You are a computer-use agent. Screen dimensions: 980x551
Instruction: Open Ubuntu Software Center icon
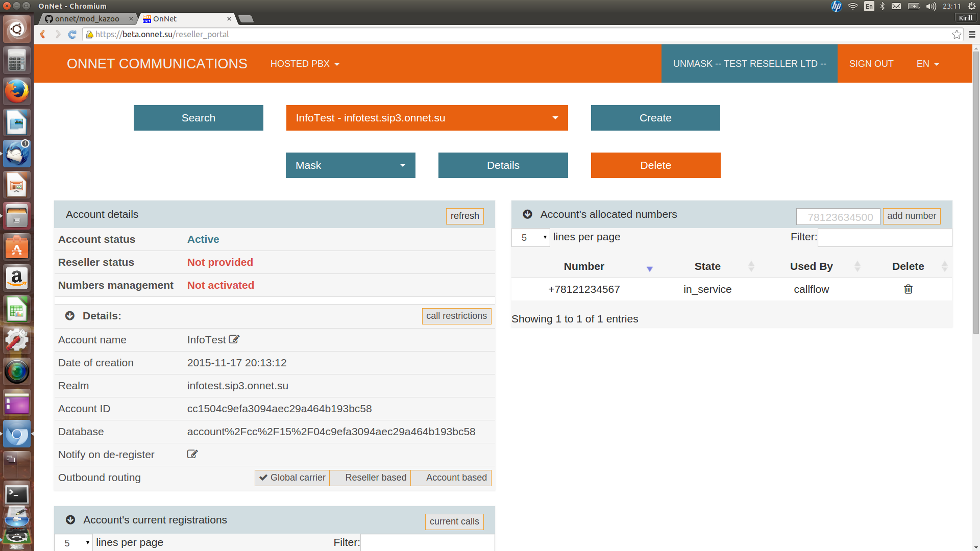click(x=17, y=247)
